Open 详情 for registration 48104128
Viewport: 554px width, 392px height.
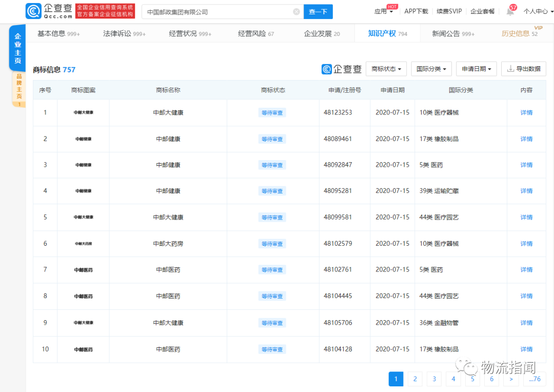click(x=526, y=349)
